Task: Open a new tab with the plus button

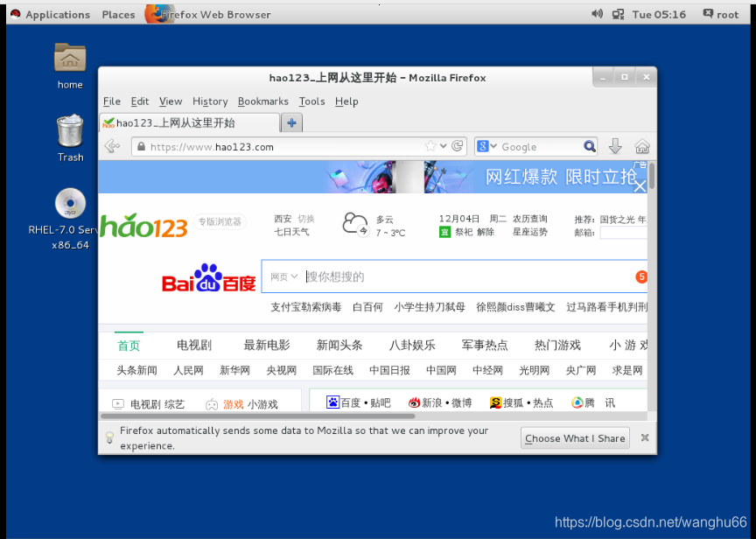Action: [x=291, y=123]
